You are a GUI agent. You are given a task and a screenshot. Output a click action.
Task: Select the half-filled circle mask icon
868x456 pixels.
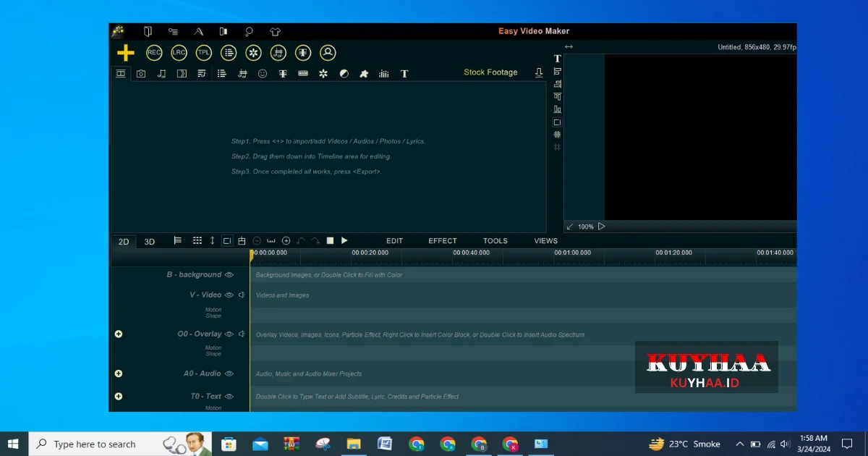344,73
